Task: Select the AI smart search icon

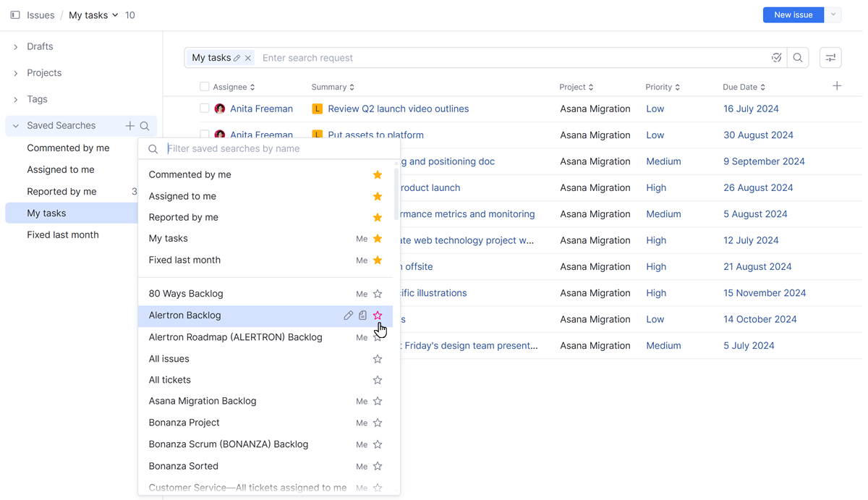Action: coord(776,57)
